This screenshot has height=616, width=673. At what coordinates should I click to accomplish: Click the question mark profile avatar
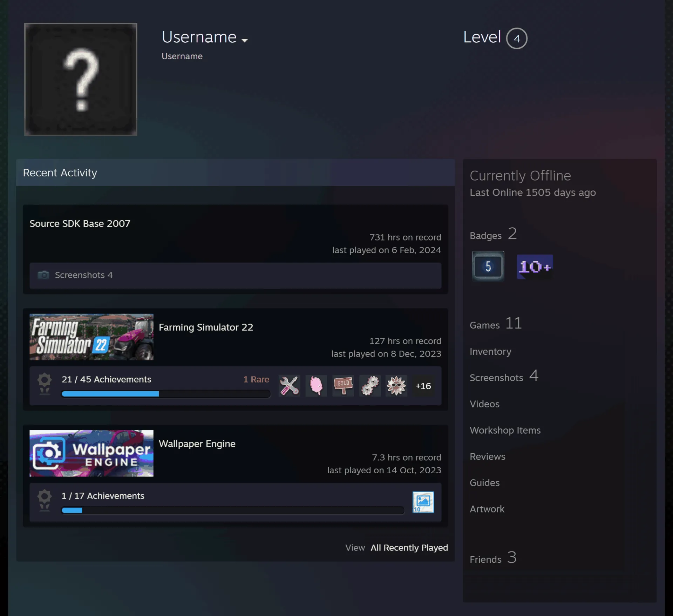point(81,79)
